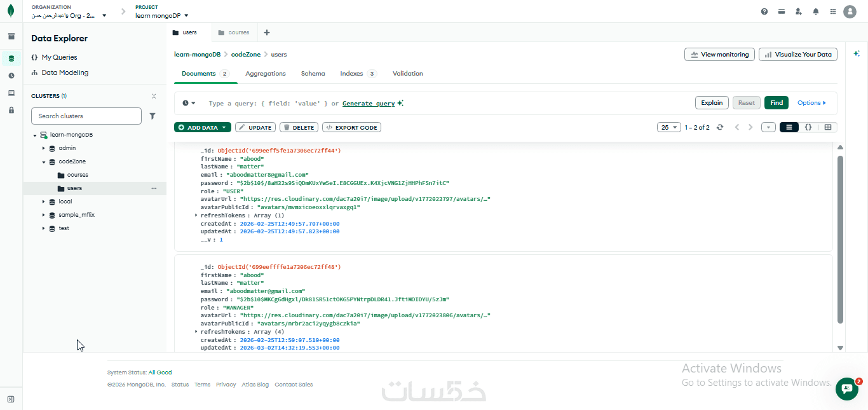This screenshot has height=410, width=868.
Task: Open the query history clock dropdown
Action: pos(189,103)
